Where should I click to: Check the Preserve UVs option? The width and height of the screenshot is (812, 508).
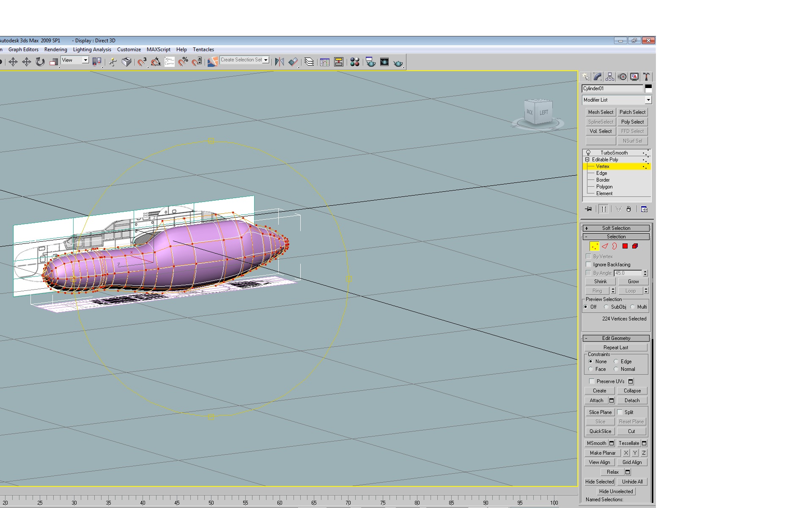[x=592, y=381]
